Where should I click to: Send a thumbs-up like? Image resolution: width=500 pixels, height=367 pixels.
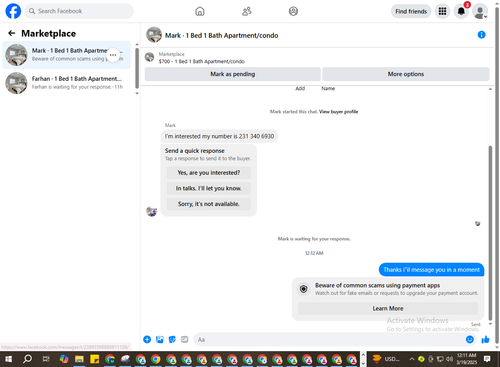click(485, 339)
